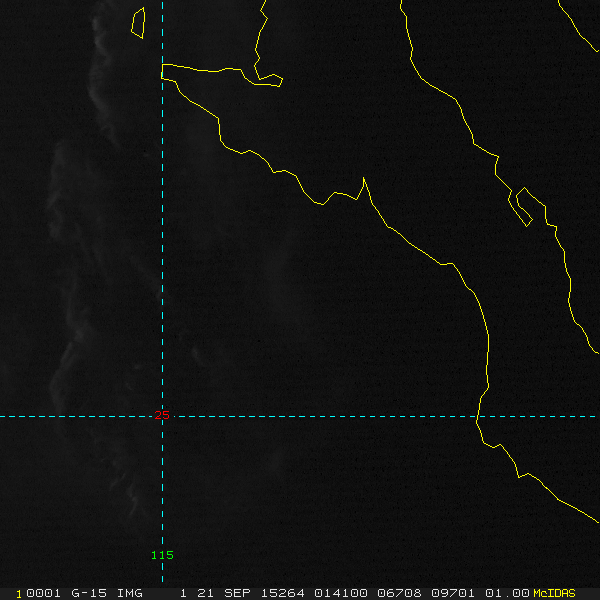Click the 15264 Julian date value
This screenshot has height=600, width=600.
tap(283, 593)
